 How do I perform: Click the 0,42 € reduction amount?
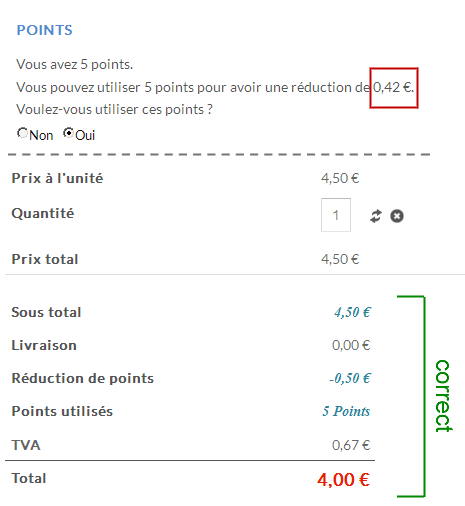(393, 88)
